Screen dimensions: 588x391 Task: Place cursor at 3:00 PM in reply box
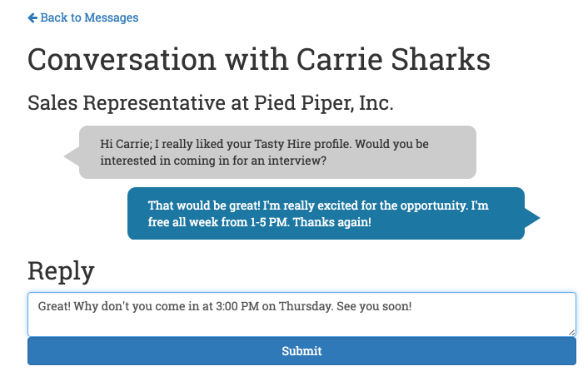point(237,306)
